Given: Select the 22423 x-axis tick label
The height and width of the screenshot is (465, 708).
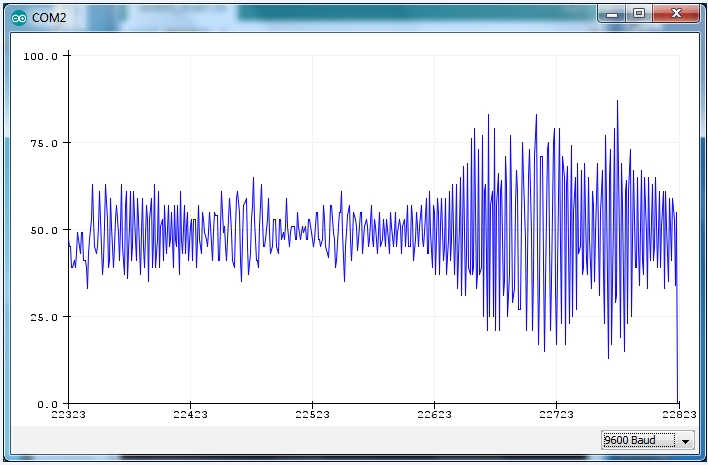Looking at the screenshot, I should point(190,414).
